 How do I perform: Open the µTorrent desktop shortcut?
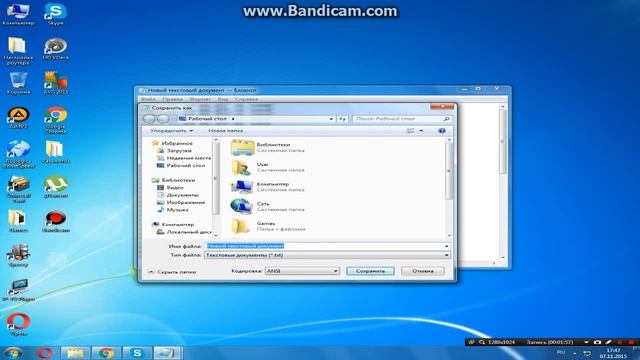[56, 187]
